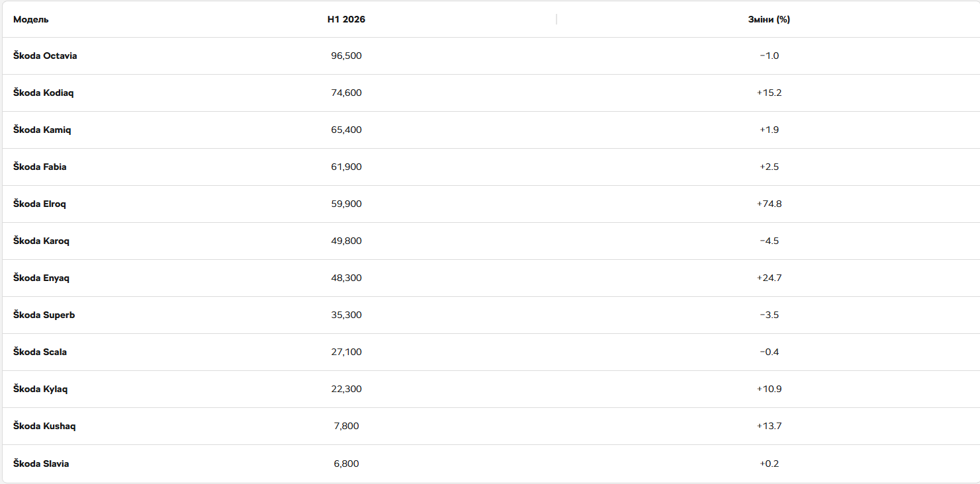Select the Škoda Octavia row label
Image resolution: width=980 pixels, height=484 pixels.
pyautogui.click(x=45, y=56)
